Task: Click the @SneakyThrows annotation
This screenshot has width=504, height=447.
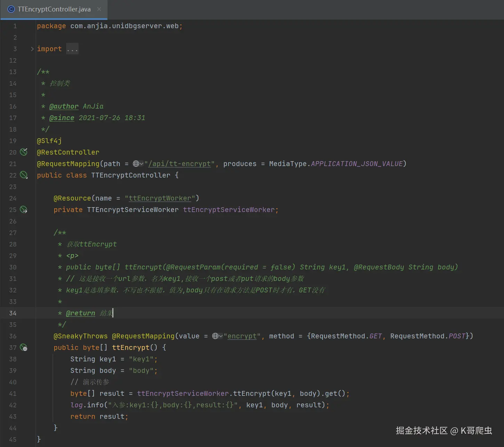Action: click(x=81, y=336)
